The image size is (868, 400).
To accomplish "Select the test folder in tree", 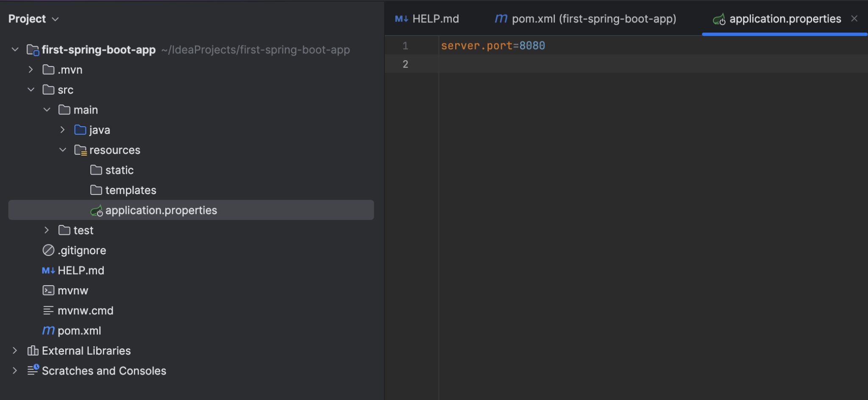I will pyautogui.click(x=83, y=231).
